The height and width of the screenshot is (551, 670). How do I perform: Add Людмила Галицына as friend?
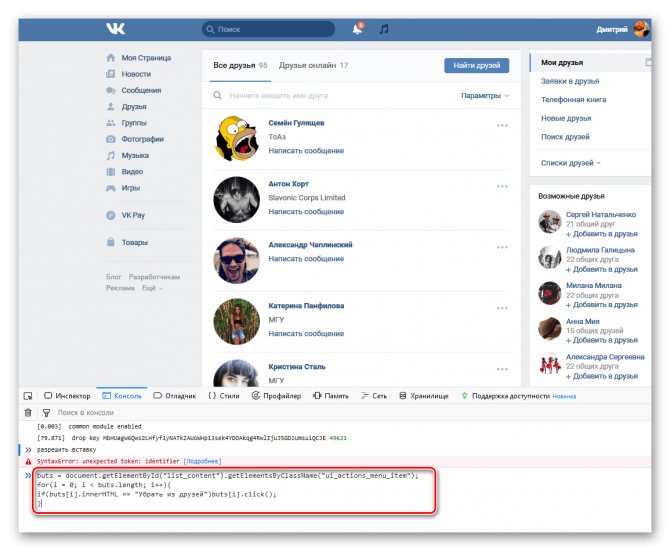tap(602, 269)
